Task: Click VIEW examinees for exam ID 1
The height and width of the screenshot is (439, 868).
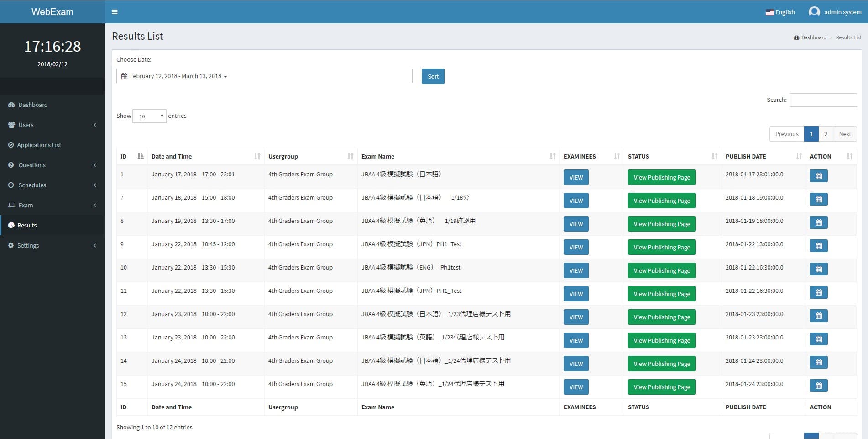Action: tap(576, 177)
